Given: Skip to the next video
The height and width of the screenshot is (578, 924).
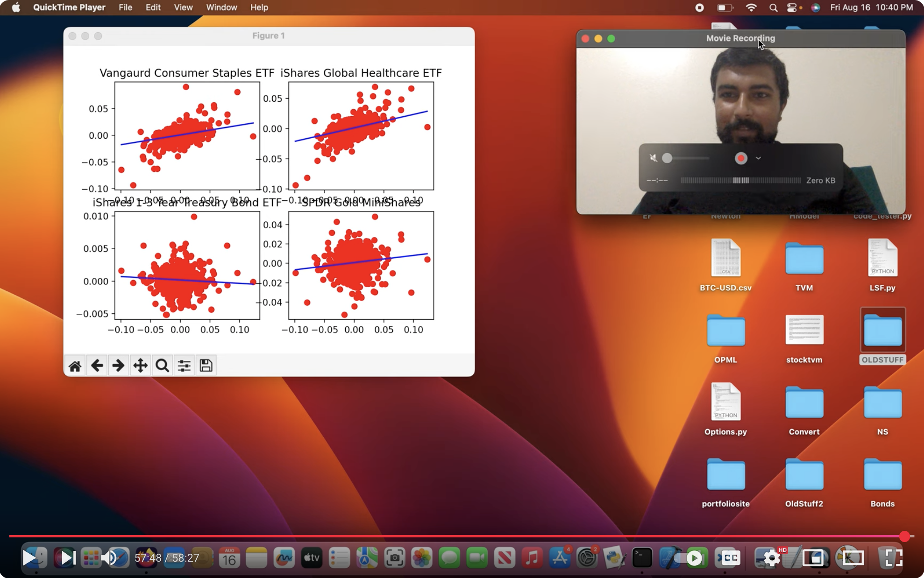Looking at the screenshot, I should 68,558.
